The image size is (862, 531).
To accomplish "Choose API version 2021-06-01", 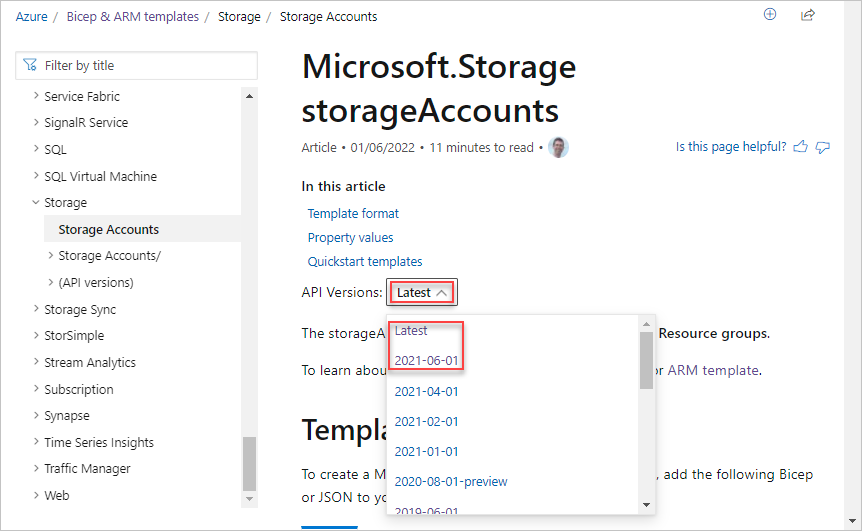I will click(426, 361).
